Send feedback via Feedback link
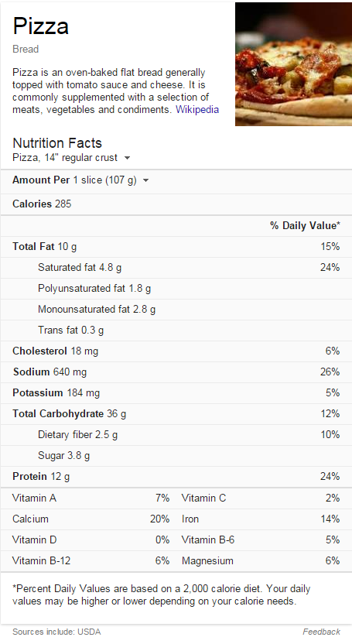 321,632
